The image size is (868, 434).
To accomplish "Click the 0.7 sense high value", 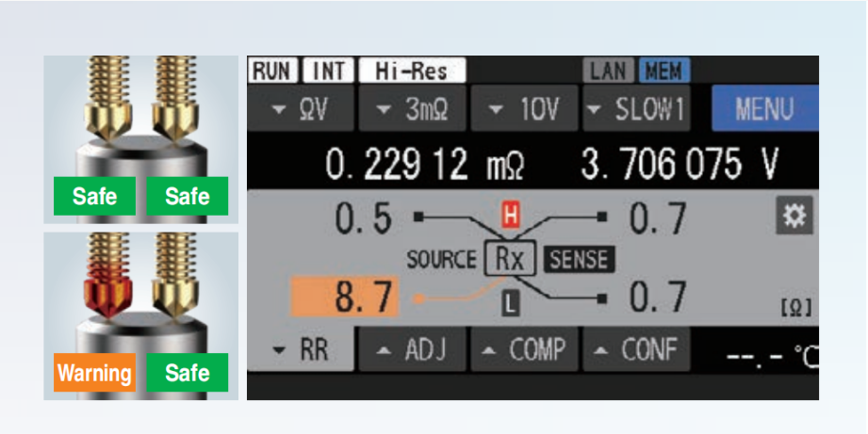I will pos(658,217).
